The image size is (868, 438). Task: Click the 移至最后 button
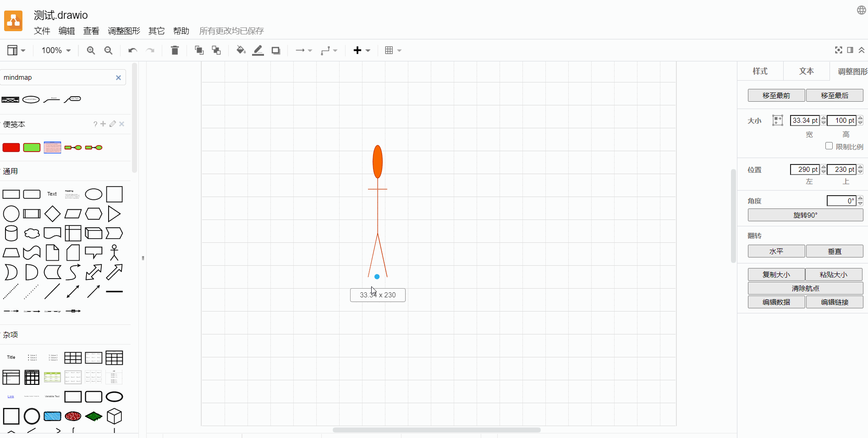[835, 95]
